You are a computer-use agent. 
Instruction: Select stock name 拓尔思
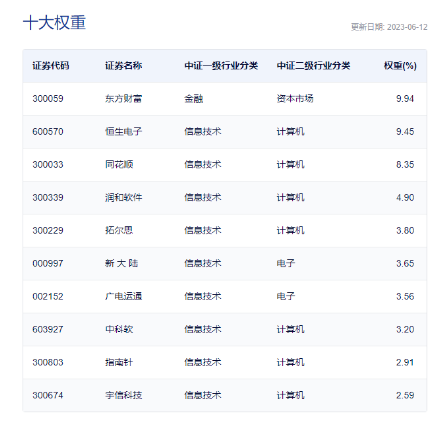[x=119, y=231]
